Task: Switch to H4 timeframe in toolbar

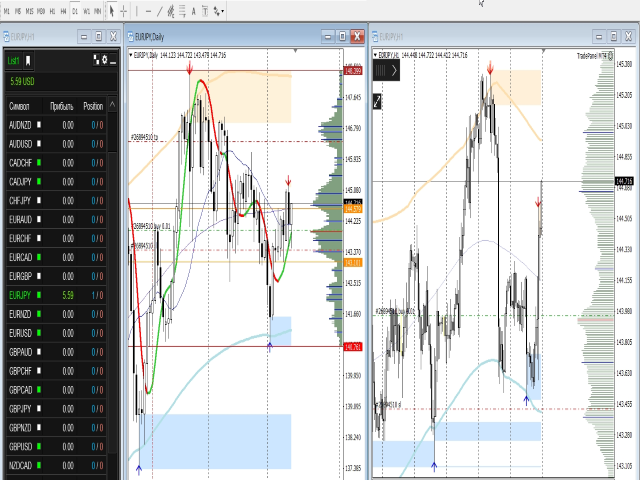Action: coord(63,11)
